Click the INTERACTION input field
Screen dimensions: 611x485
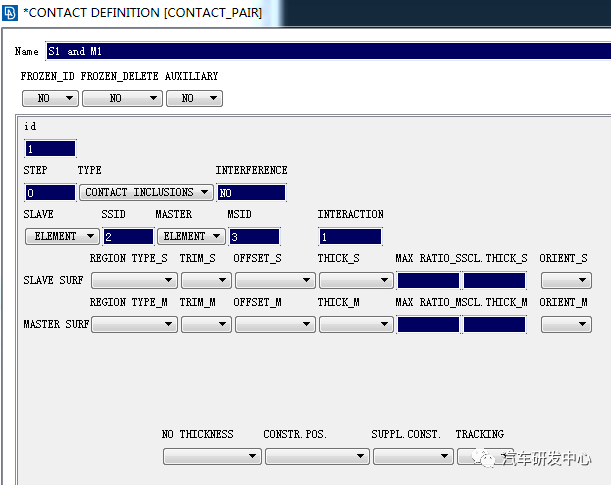point(350,236)
